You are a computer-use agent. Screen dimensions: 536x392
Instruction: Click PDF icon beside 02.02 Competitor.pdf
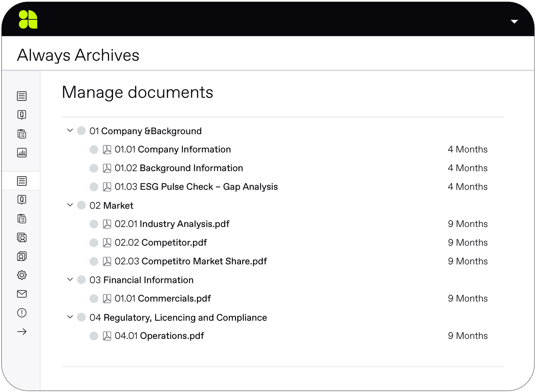tap(107, 243)
